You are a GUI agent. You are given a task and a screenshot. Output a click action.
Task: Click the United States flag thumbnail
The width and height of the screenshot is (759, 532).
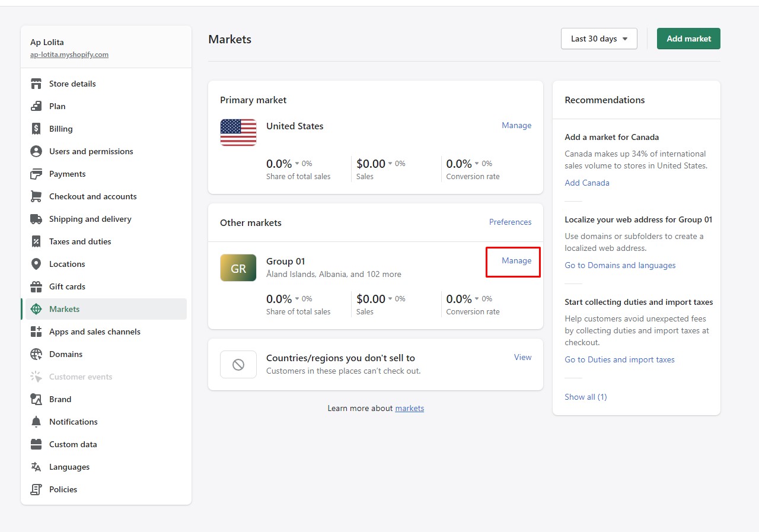[x=238, y=132]
